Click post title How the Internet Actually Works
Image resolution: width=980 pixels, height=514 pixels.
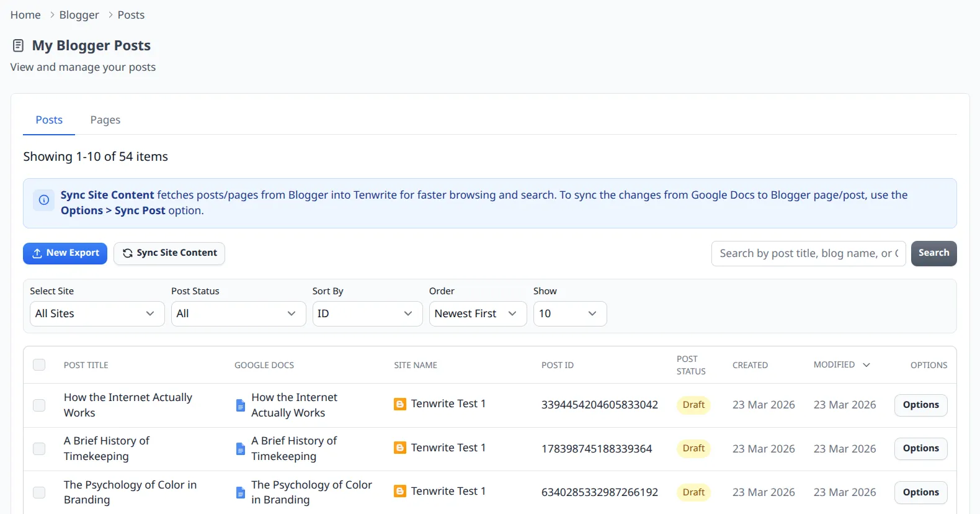[128, 405]
